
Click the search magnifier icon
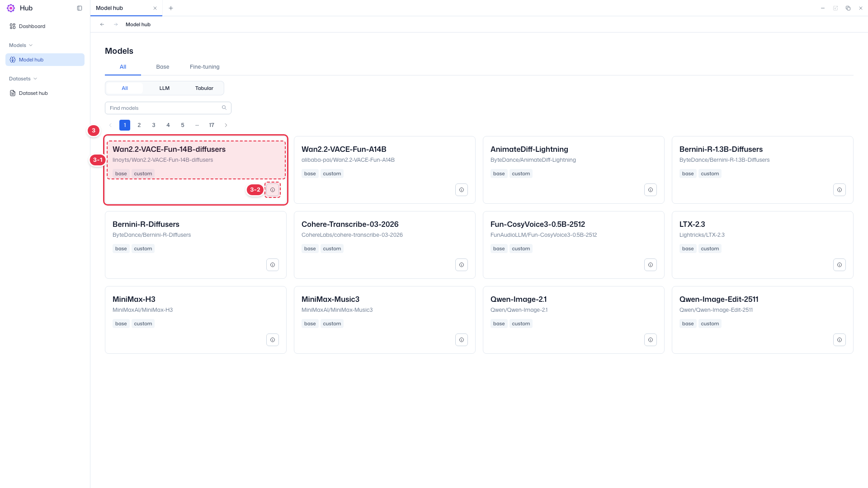coord(224,108)
